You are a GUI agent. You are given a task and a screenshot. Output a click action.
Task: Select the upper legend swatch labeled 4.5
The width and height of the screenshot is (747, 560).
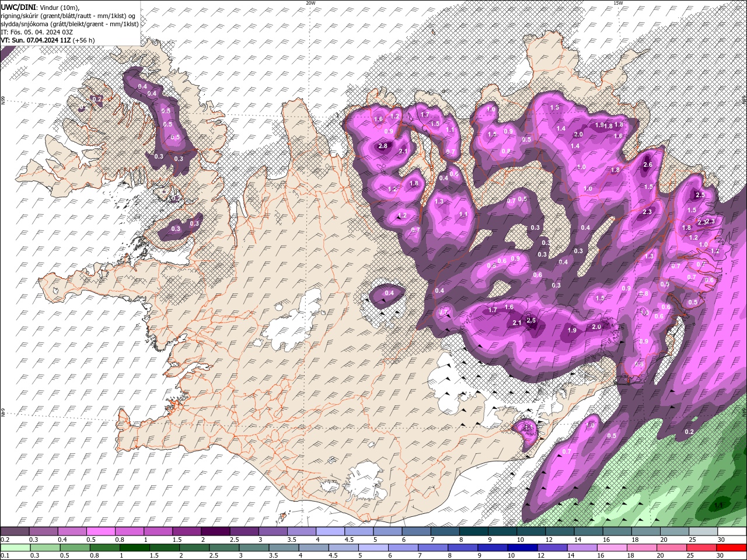[359, 531]
